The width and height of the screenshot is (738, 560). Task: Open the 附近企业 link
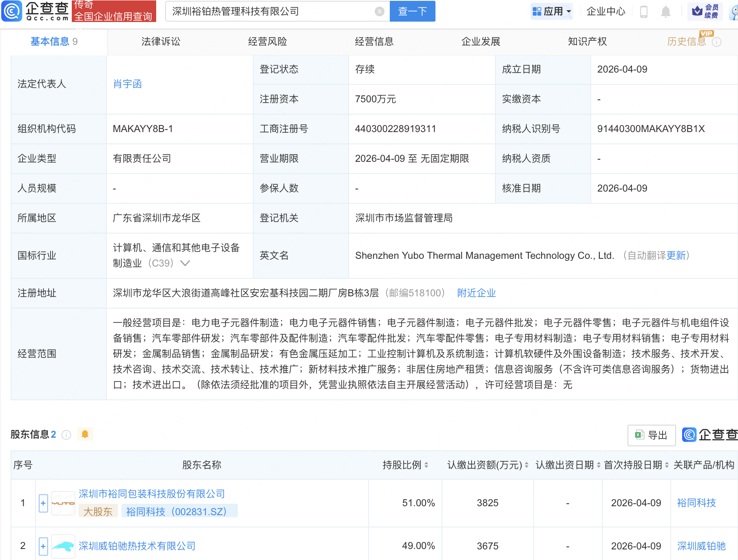click(476, 293)
